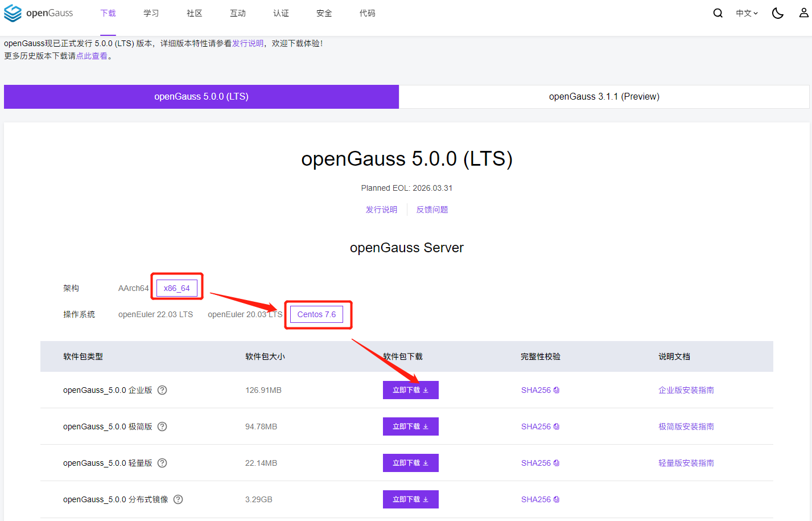812x521 pixels.
Task: Click the 软件包类型 column header
Action: 83,356
